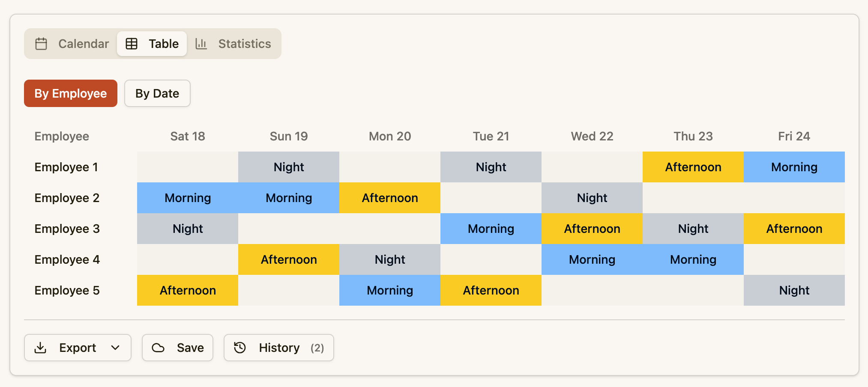Click Employee 3's Morning shift on Tue 21
Image resolution: width=868 pixels, height=387 pixels.
pos(491,229)
